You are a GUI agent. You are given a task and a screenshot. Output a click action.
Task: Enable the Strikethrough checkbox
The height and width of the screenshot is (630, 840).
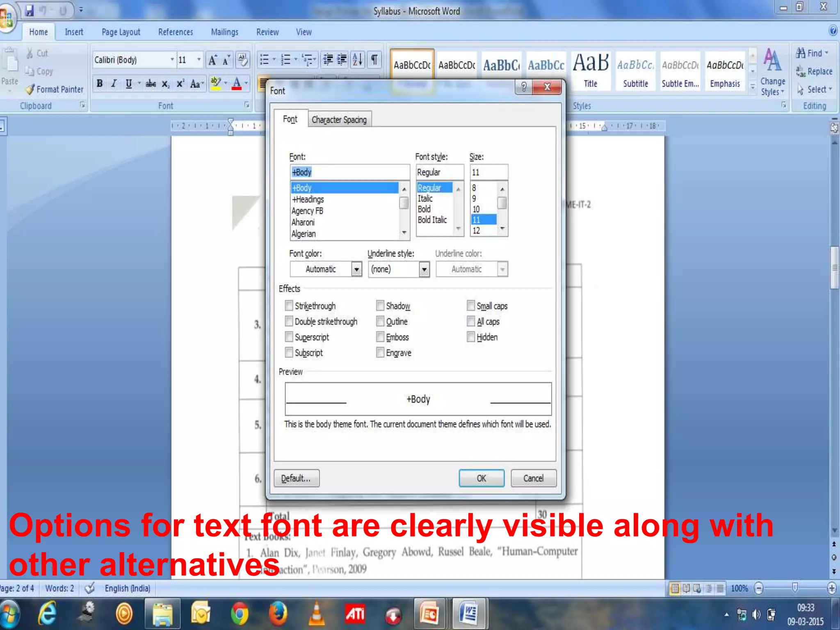[x=289, y=306]
